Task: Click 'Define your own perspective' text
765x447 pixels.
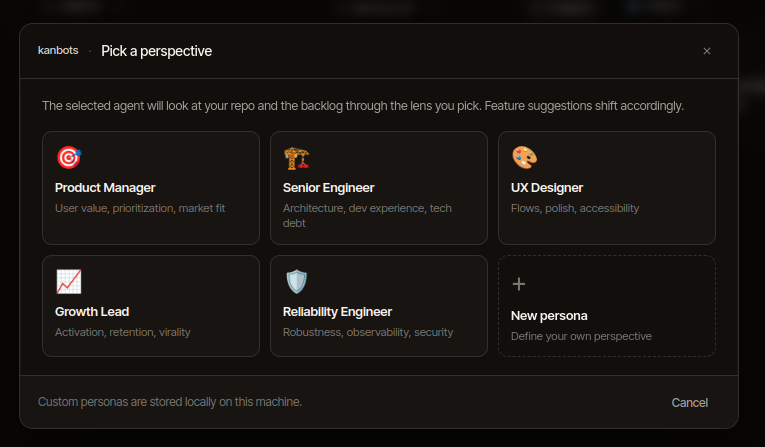Action: point(581,336)
